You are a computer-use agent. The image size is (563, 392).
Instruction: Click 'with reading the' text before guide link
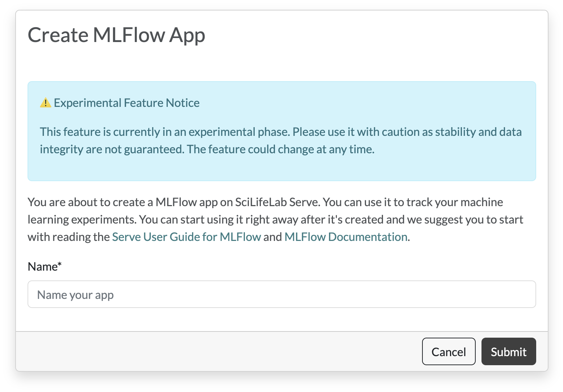pos(69,237)
